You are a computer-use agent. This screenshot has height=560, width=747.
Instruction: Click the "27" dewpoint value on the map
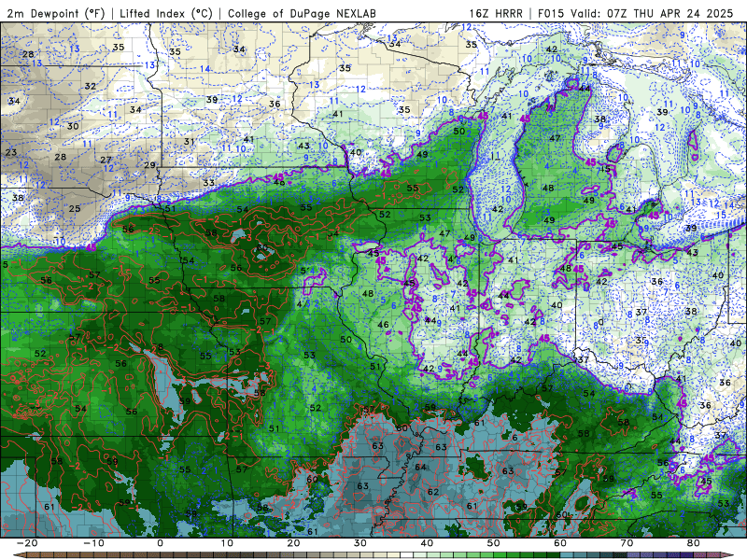pos(106,160)
